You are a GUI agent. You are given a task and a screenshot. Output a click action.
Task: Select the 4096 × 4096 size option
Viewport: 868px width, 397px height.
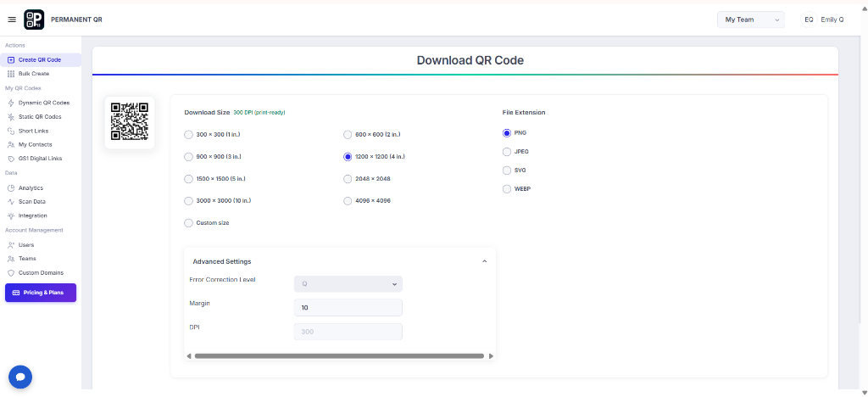coord(348,200)
